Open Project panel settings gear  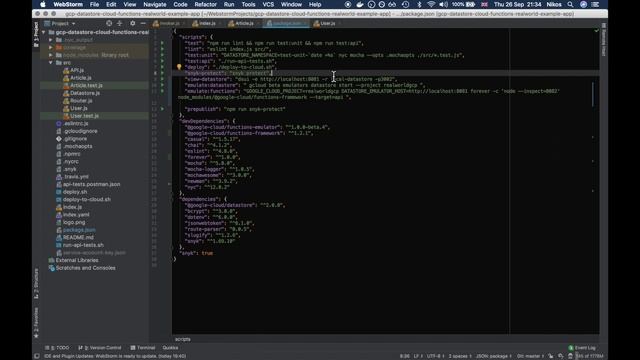click(133, 23)
